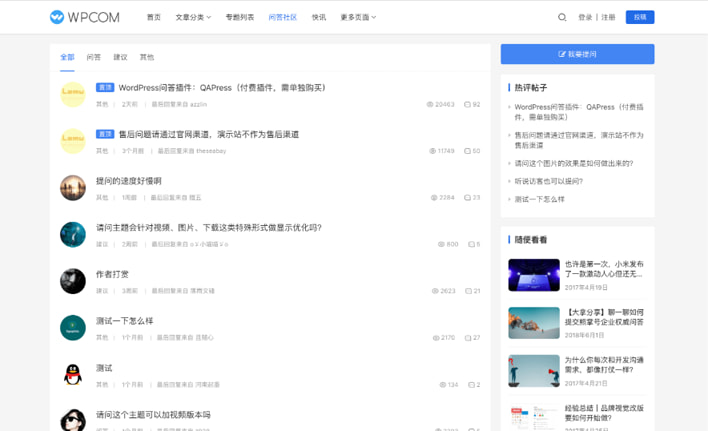The height and width of the screenshot is (431, 708).
Task: Expand the 更多页面 dropdown menu
Action: [x=358, y=17]
